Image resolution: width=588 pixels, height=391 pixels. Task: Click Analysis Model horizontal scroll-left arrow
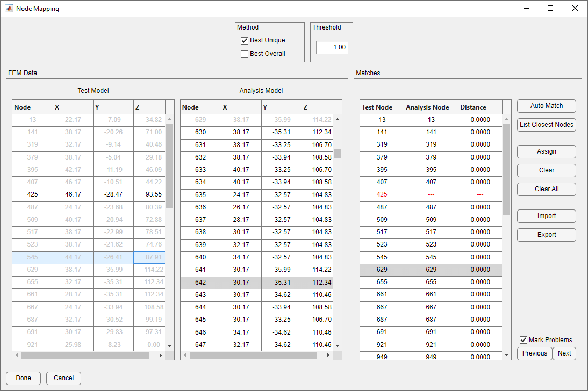point(184,355)
